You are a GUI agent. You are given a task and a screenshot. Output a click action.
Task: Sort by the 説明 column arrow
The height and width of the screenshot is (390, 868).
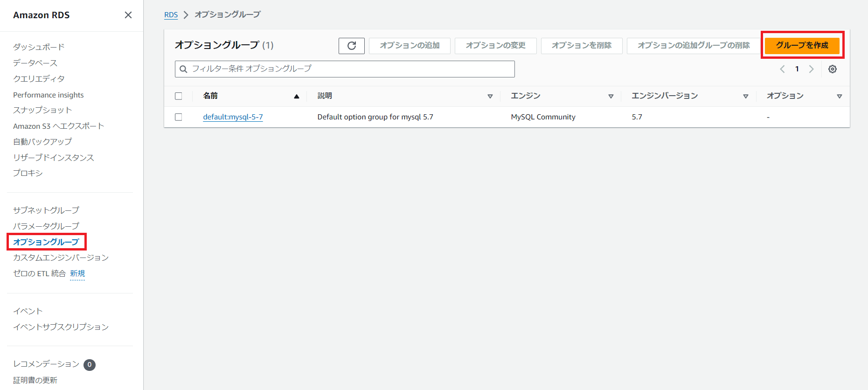pos(490,96)
